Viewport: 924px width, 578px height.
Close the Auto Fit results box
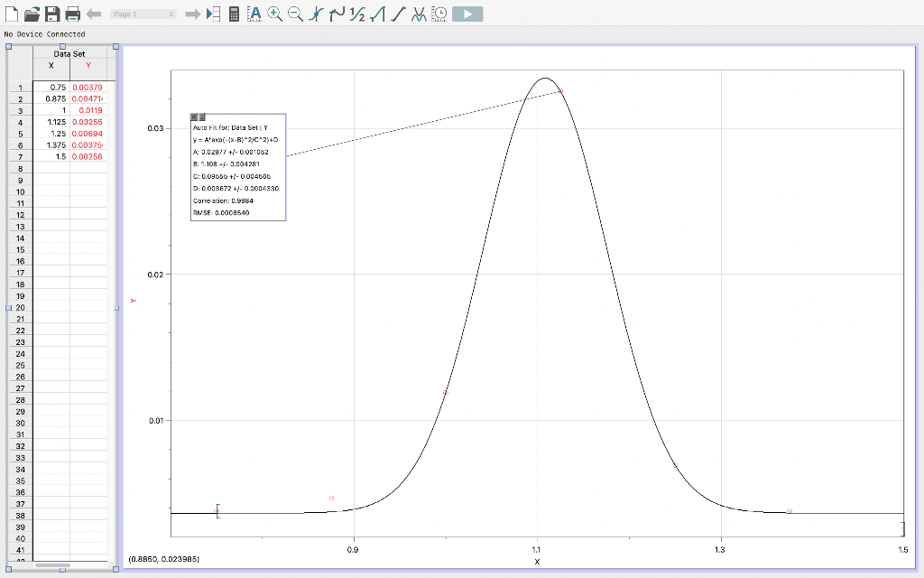[192, 117]
